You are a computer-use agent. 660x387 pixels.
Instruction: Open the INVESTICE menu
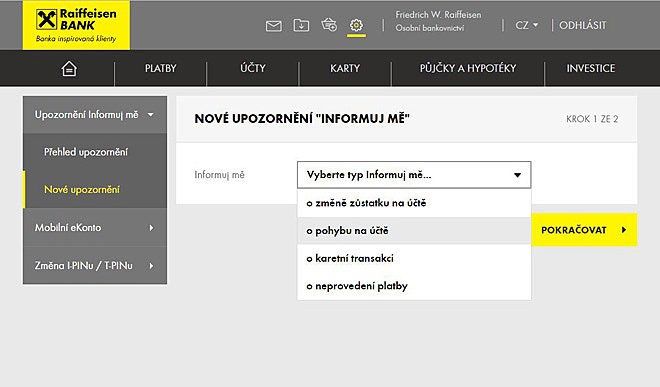591,68
